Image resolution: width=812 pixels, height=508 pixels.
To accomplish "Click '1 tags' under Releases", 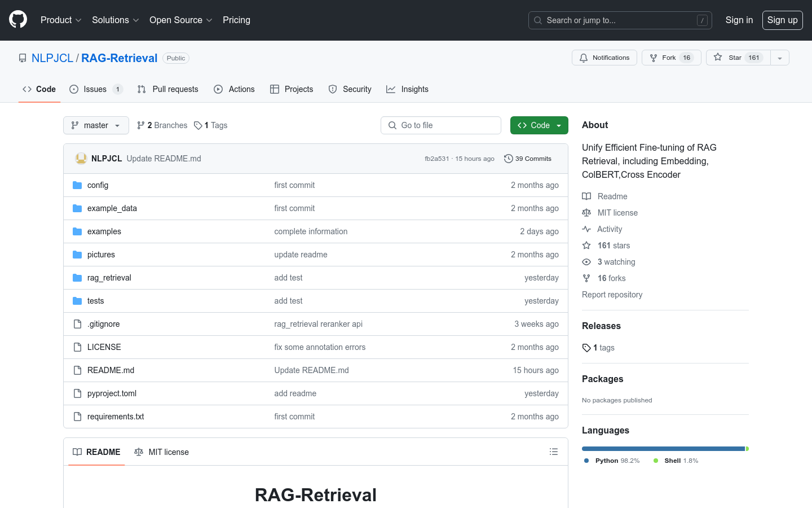I will click(x=598, y=348).
